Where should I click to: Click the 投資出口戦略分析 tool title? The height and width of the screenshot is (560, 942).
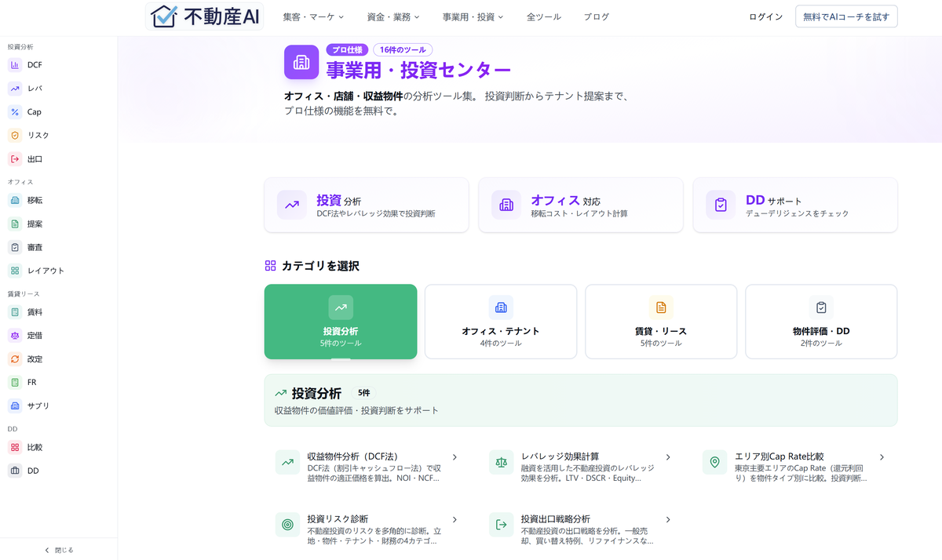point(556,519)
